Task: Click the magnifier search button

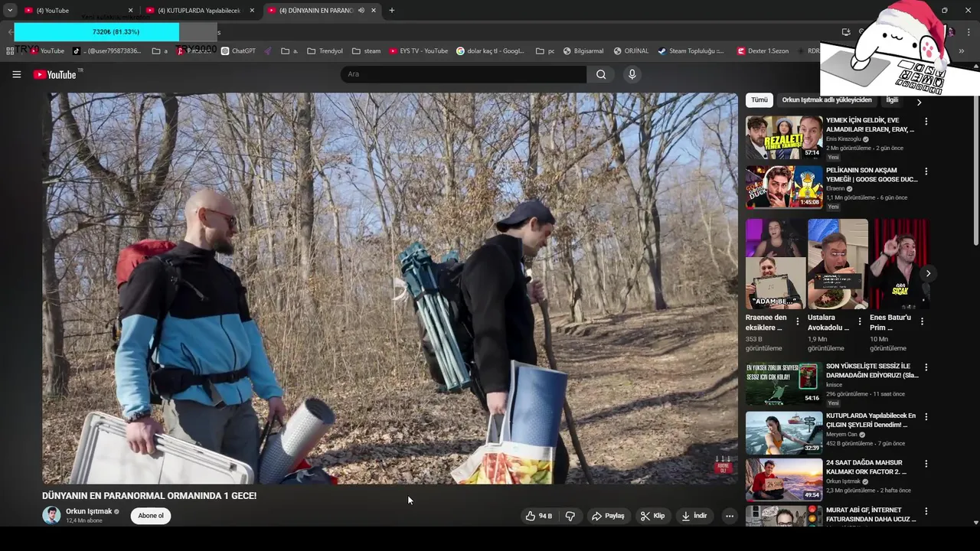Action: pos(601,74)
